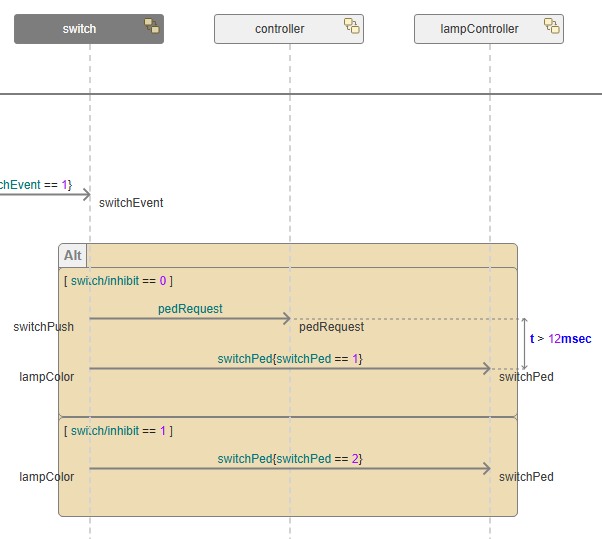602x539 pixels.
Task: Click the switchPed port label in second operand
Action: pyautogui.click(x=526, y=477)
